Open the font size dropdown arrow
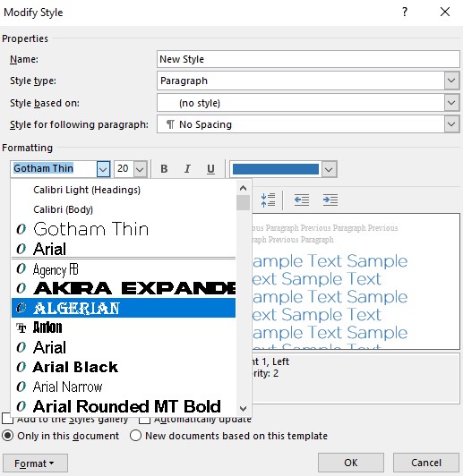The height and width of the screenshot is (476, 463). click(x=140, y=169)
